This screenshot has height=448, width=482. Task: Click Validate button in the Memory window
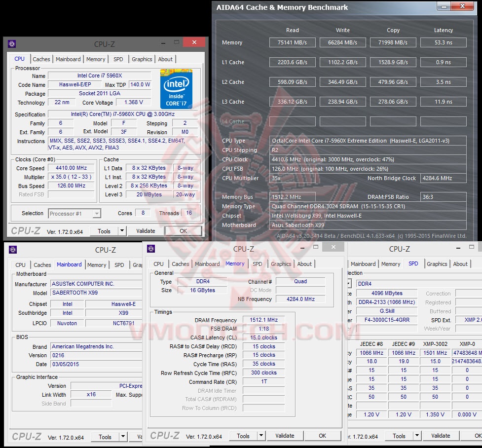point(285,436)
